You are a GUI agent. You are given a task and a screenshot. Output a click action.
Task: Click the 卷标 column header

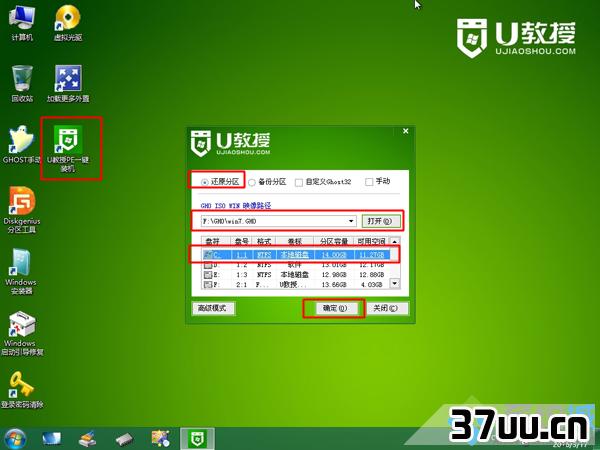tap(295, 241)
